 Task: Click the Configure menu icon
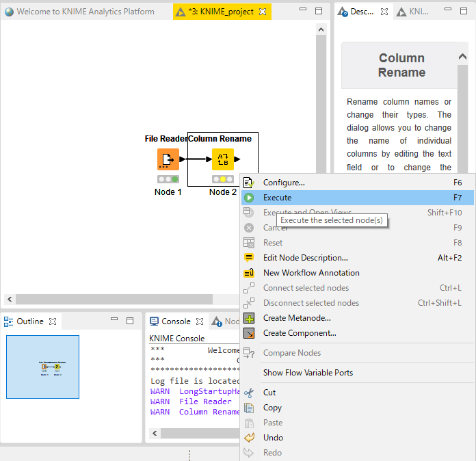pos(249,183)
